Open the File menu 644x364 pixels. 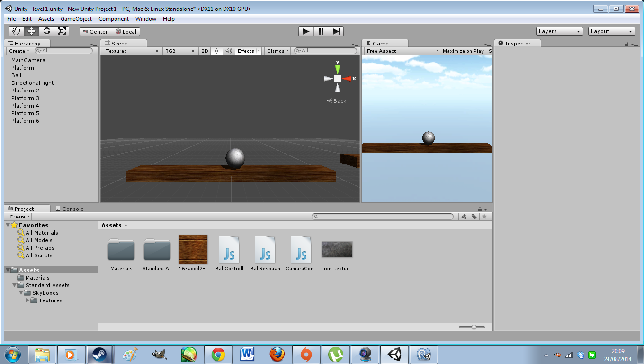pyautogui.click(x=11, y=19)
